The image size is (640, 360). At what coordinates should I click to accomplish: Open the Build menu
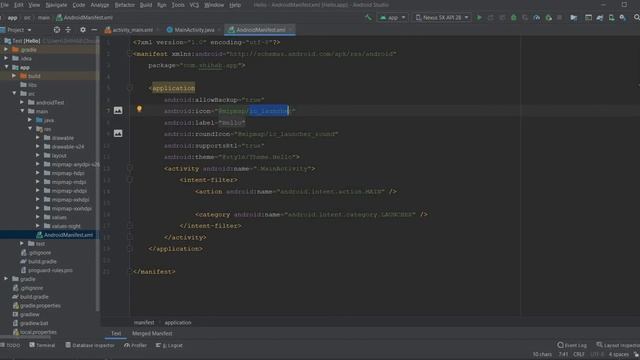[146, 5]
